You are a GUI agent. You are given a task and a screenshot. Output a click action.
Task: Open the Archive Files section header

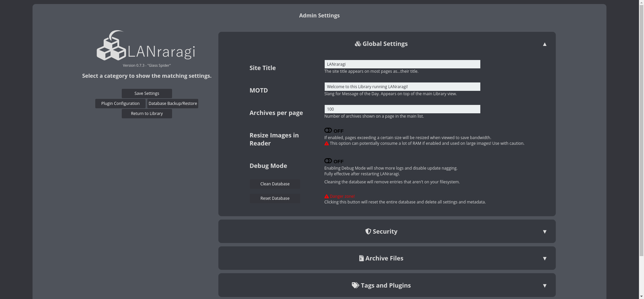point(387,258)
